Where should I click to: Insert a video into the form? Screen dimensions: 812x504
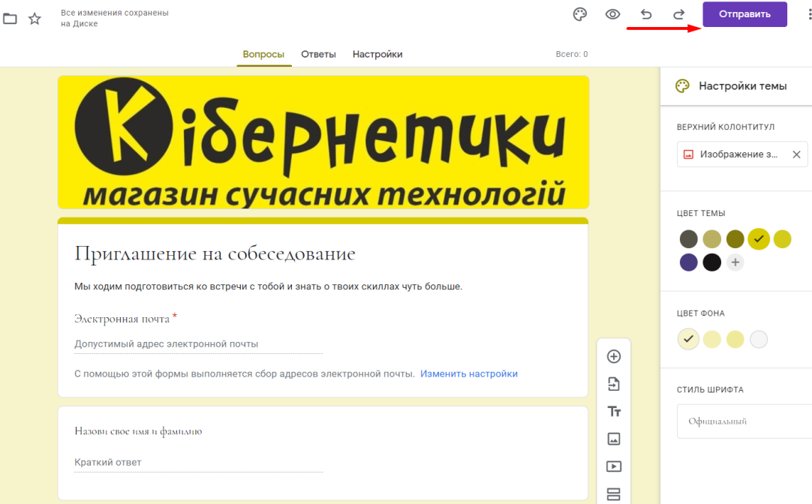(x=614, y=466)
